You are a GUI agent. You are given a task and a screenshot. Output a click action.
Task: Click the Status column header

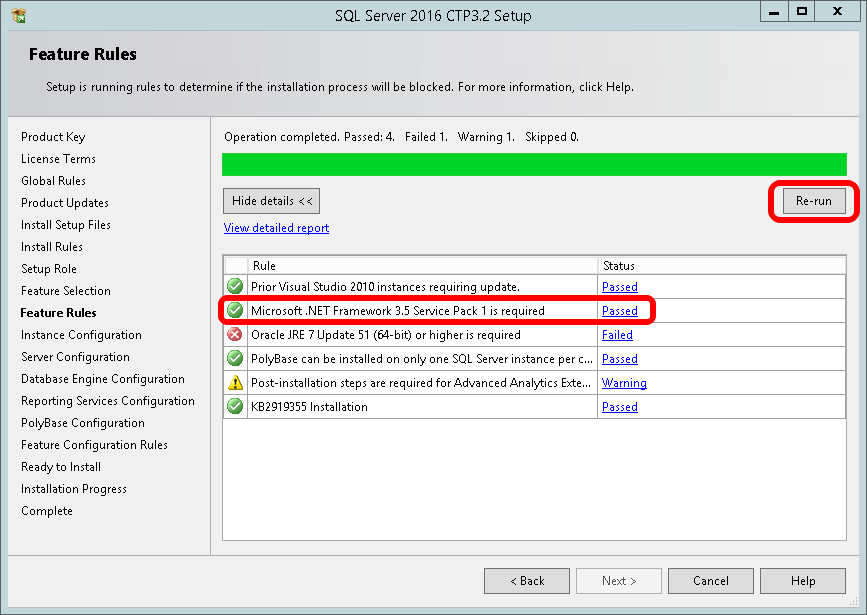pos(722,265)
